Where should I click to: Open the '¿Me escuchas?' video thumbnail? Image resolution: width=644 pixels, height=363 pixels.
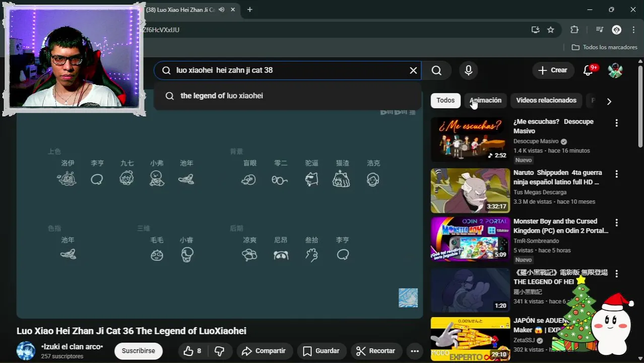pos(470,140)
